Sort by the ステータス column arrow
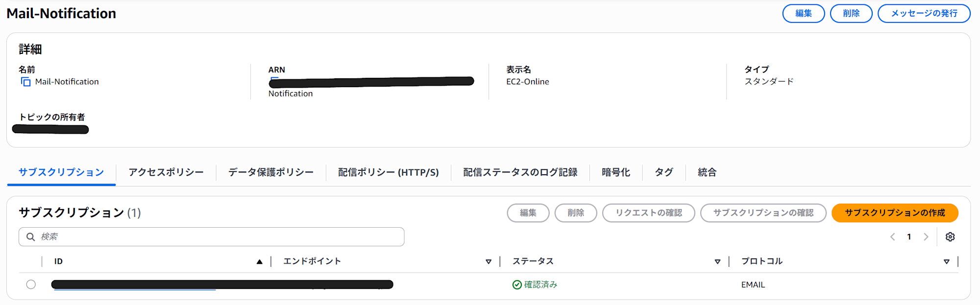 (x=717, y=262)
